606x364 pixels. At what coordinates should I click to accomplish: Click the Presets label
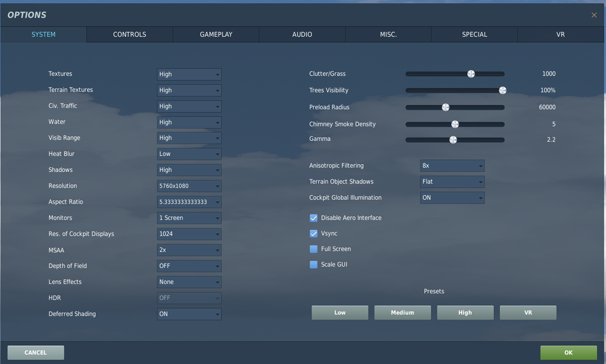434,291
